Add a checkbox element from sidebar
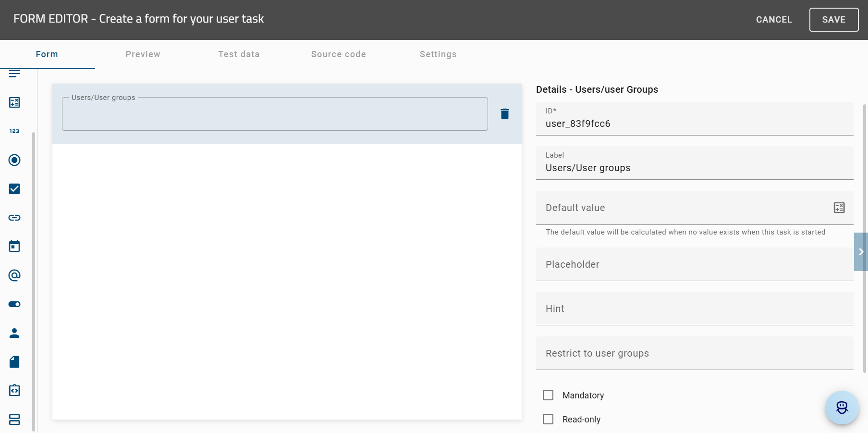868x433 pixels. (14, 189)
